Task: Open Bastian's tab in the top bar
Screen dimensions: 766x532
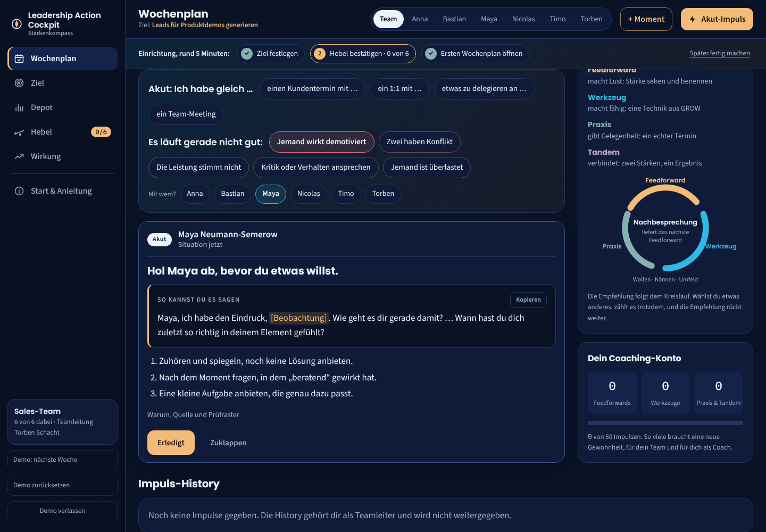Action: [x=454, y=19]
